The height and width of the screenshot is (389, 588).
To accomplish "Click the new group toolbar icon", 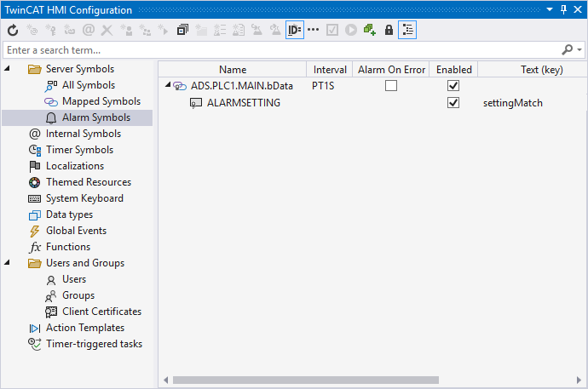I will click(x=145, y=30).
